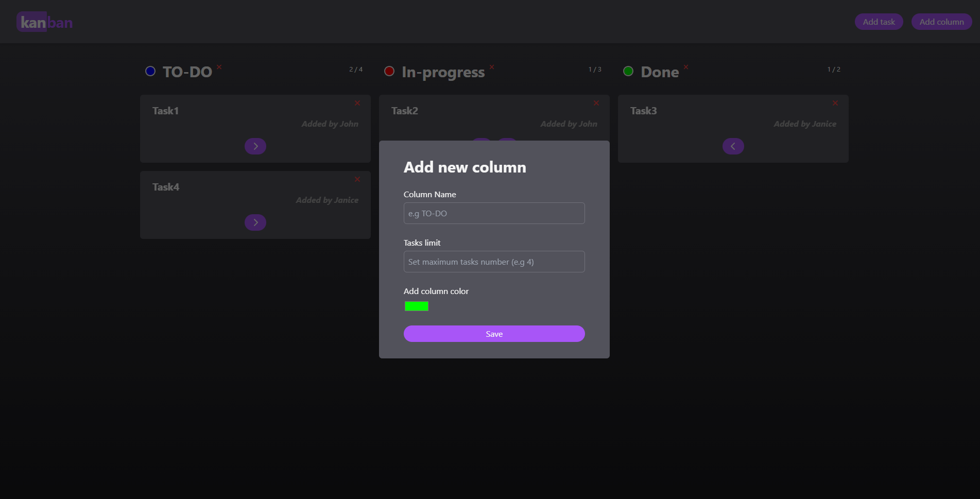980x499 pixels.
Task: Focus the Column Name field
Action: [494, 213]
